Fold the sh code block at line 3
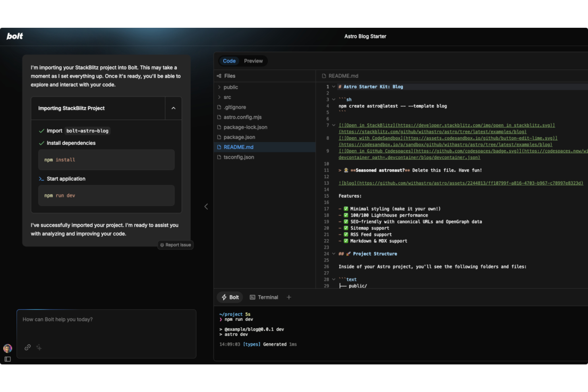 pyautogui.click(x=334, y=100)
